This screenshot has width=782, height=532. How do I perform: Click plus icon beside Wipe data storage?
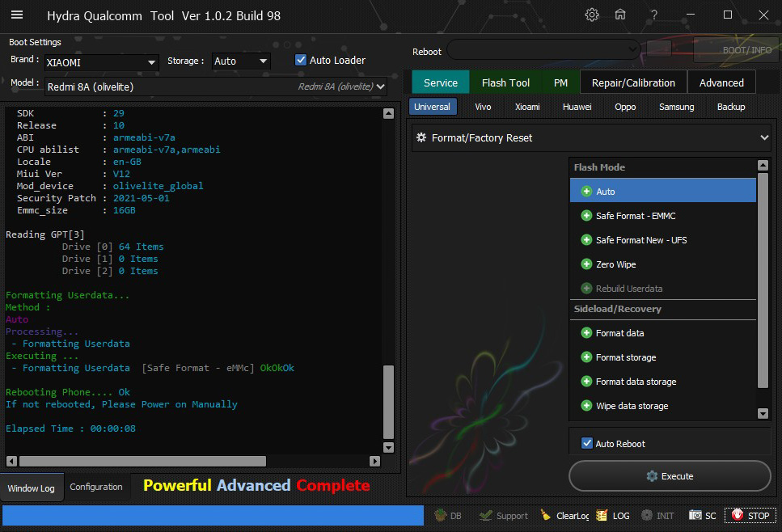(586, 405)
